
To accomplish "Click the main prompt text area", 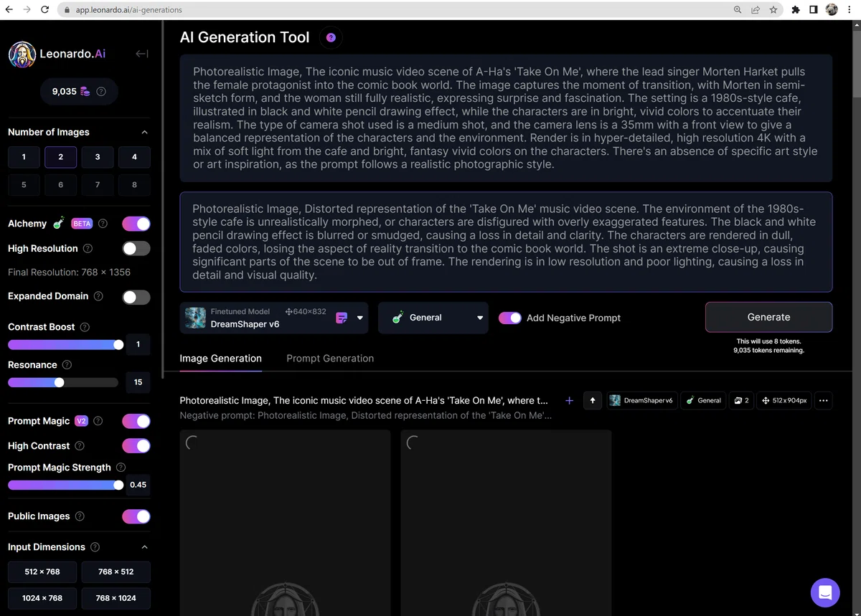I will point(506,118).
